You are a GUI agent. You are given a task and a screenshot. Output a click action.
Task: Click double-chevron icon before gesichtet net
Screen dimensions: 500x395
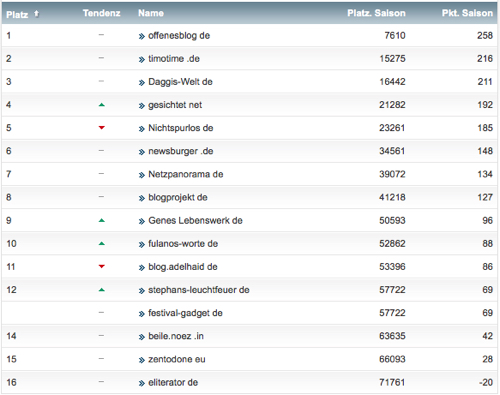[x=142, y=106]
